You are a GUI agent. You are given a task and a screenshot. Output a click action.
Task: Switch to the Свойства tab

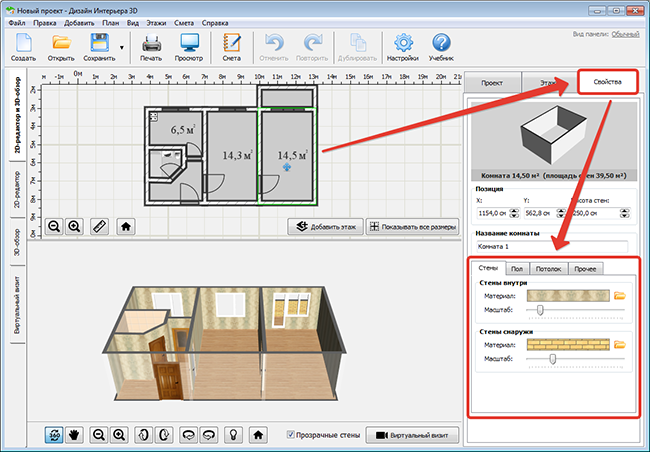[607, 82]
